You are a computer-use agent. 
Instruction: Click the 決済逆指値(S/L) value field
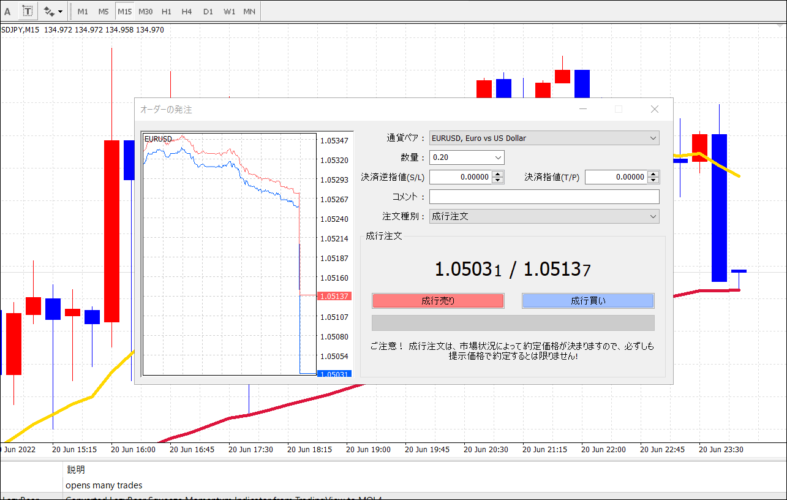(x=460, y=177)
